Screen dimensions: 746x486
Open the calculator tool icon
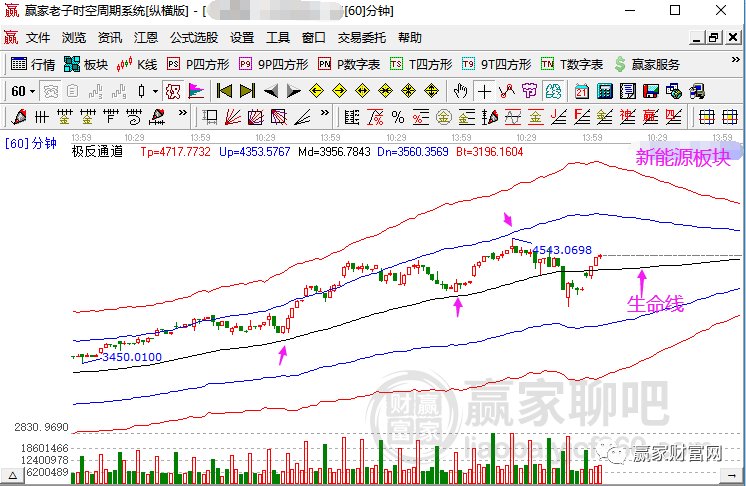point(605,91)
